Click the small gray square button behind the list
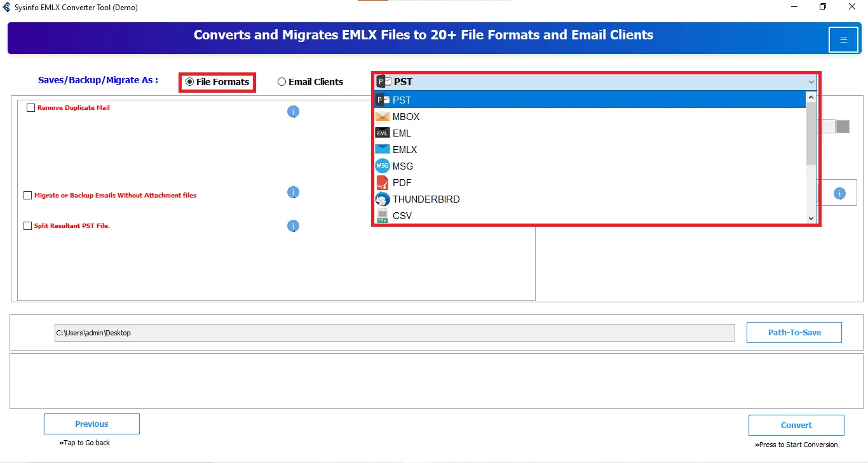The width and height of the screenshot is (868, 463). click(x=843, y=126)
